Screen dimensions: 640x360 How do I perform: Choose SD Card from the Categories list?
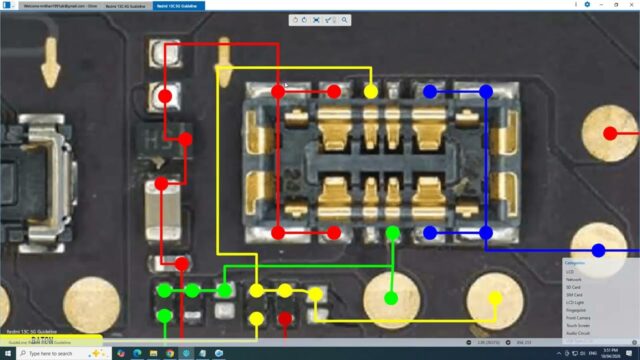(x=573, y=287)
